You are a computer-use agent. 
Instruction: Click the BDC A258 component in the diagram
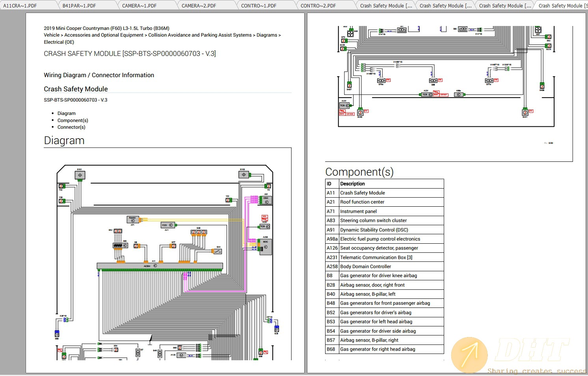(x=266, y=247)
